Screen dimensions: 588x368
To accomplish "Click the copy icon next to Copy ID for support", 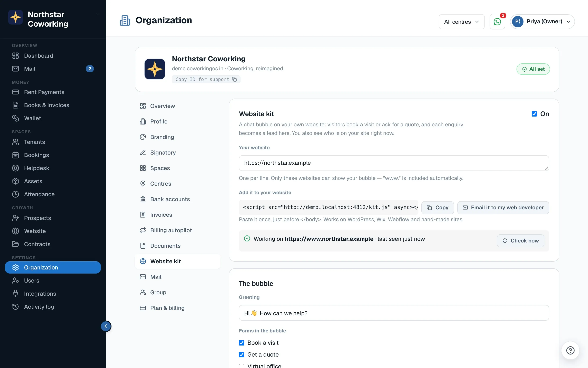I will click(x=234, y=79).
